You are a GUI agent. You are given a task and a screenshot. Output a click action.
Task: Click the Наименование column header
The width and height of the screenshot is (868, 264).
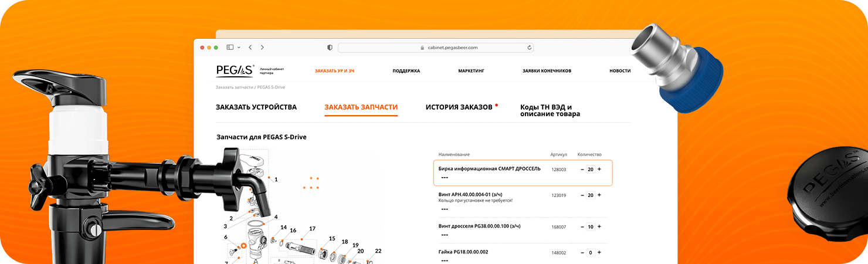tap(455, 154)
